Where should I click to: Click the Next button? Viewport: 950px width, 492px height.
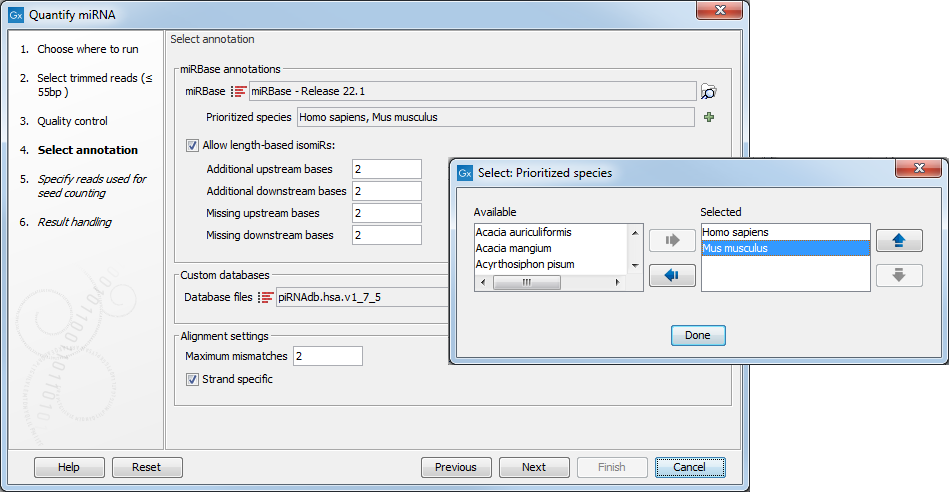click(x=534, y=467)
